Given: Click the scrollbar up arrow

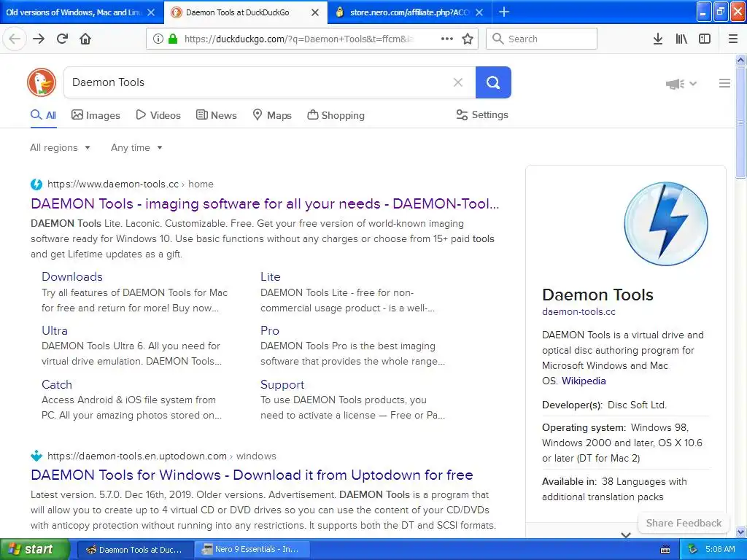Looking at the screenshot, I should pyautogui.click(x=740, y=60).
